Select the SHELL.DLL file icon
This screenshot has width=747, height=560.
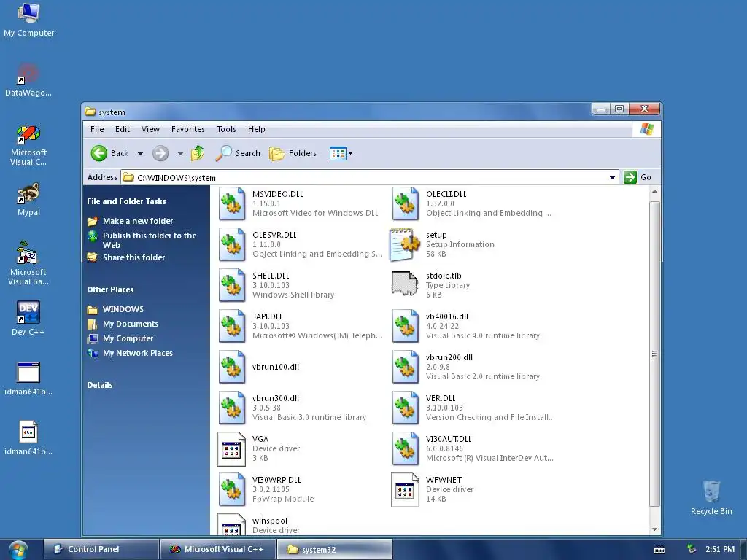(232, 286)
